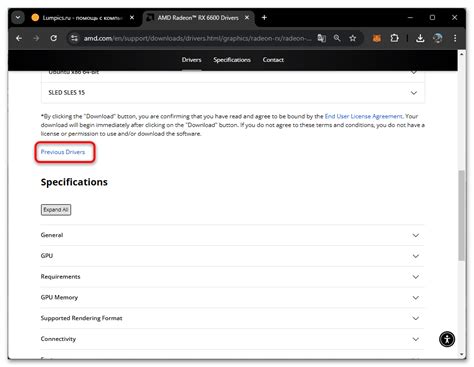Click the General row label
Image resolution: width=474 pixels, height=367 pixels.
tap(52, 235)
